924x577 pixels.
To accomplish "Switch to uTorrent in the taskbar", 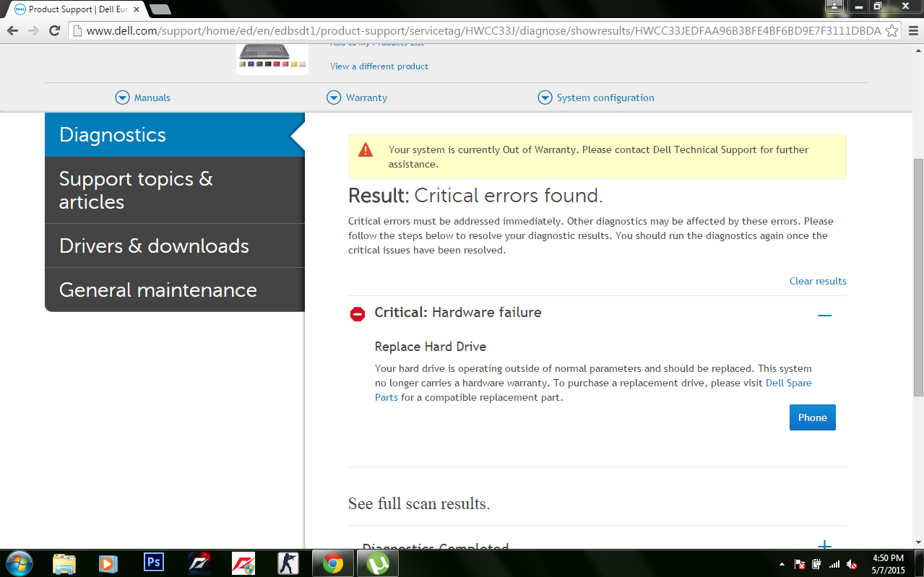I will 378,563.
